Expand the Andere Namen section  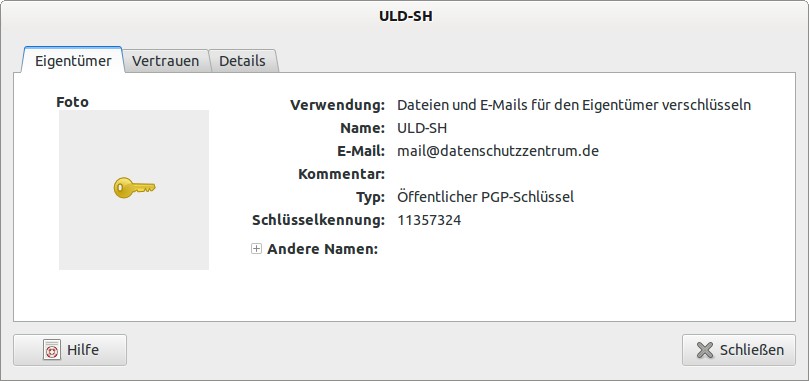pyautogui.click(x=256, y=249)
